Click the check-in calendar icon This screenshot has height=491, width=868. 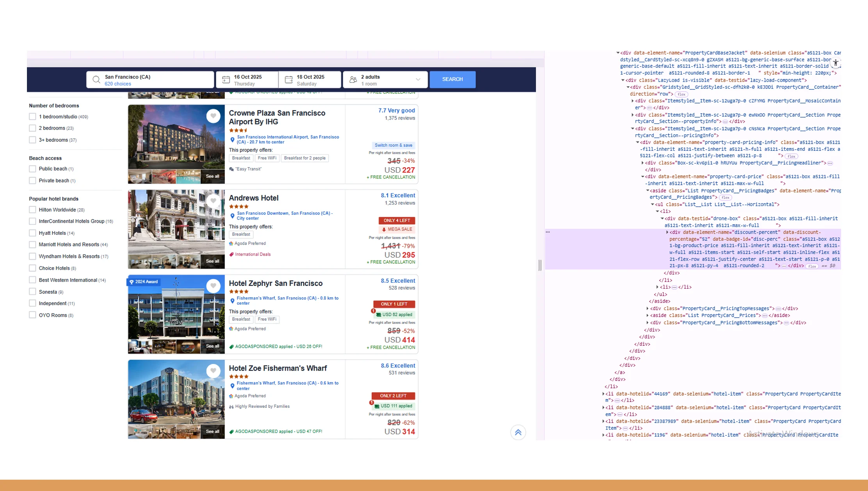coord(226,80)
